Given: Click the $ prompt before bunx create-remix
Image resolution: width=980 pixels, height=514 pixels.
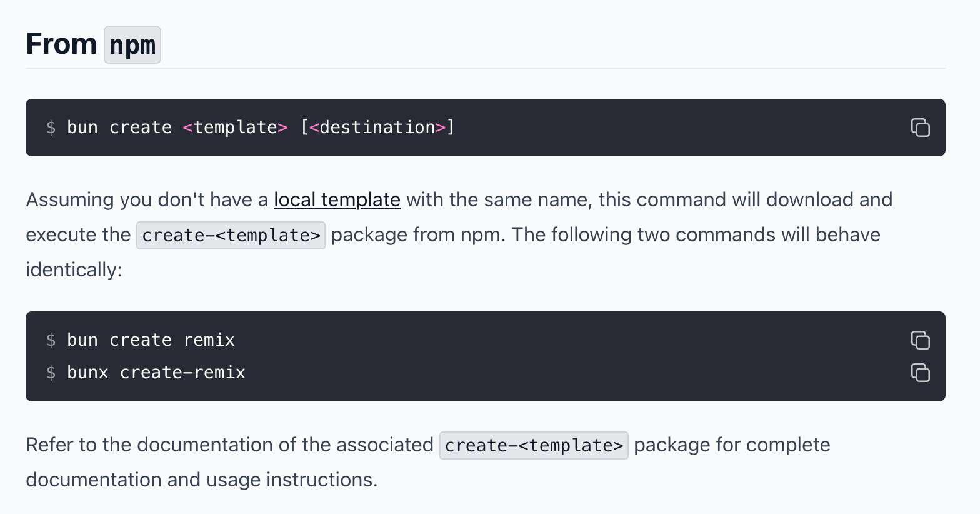Looking at the screenshot, I should tap(51, 373).
